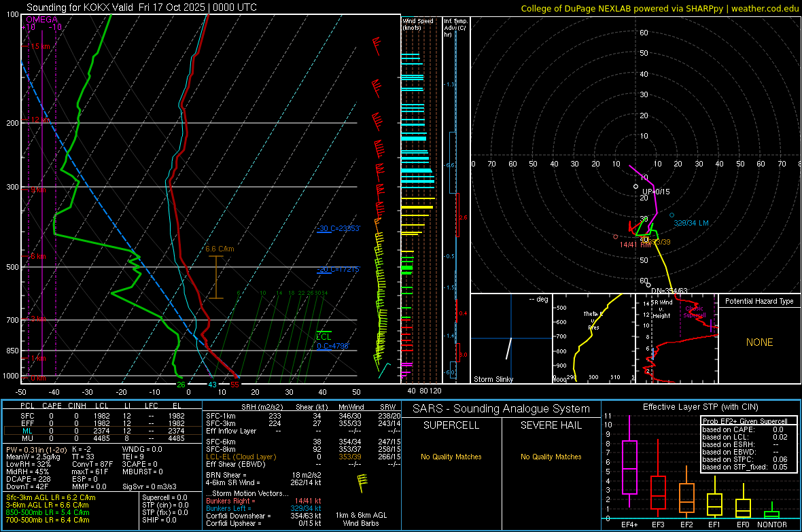Click the white Storm Slinky line graphic

(508, 349)
